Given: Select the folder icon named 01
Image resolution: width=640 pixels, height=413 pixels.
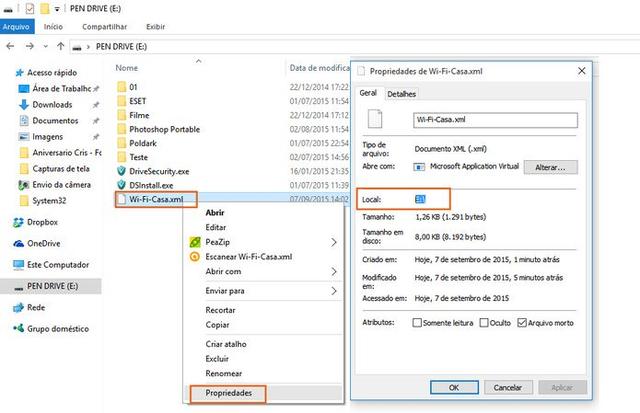Looking at the screenshot, I should click(x=122, y=87).
